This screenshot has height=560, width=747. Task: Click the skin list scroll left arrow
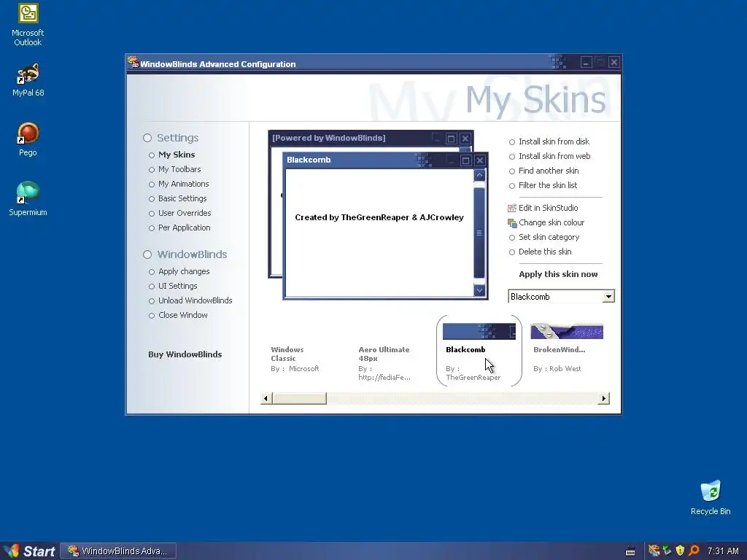click(266, 399)
